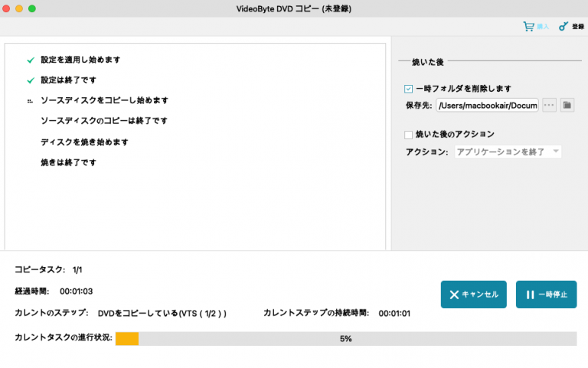Open the folder icon beside the save path
Screen dimensions: 588x368
[567, 105]
